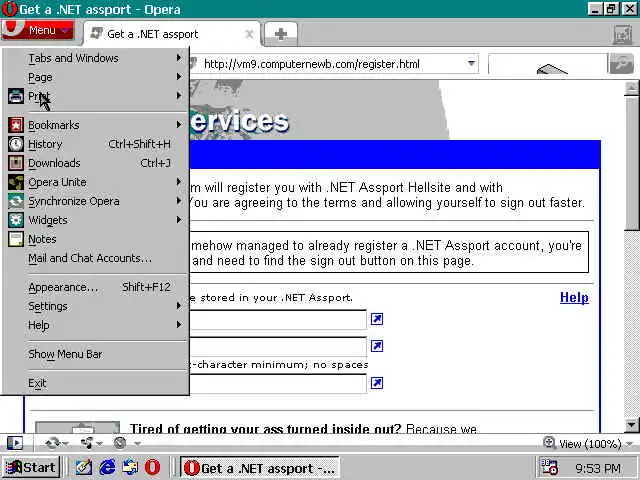Open the Page submenu
The width and height of the screenshot is (640, 480).
[x=96, y=77]
